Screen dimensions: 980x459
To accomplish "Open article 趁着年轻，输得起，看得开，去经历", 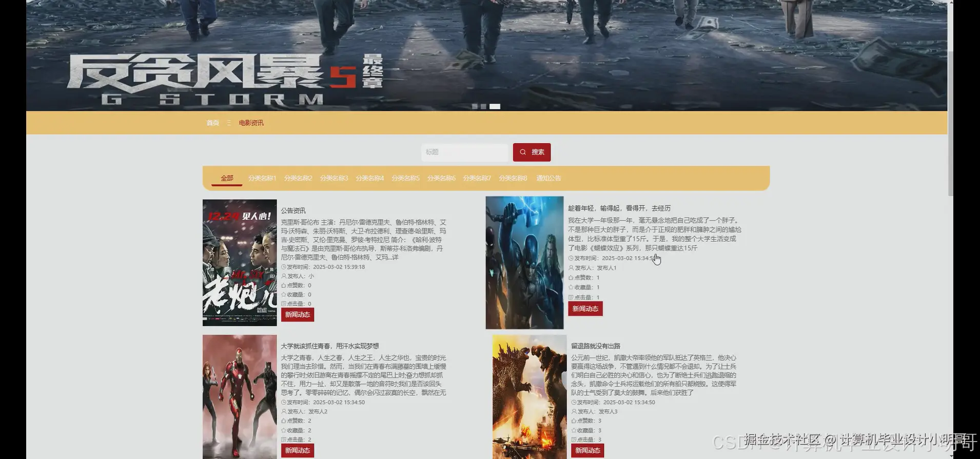I will coord(619,208).
